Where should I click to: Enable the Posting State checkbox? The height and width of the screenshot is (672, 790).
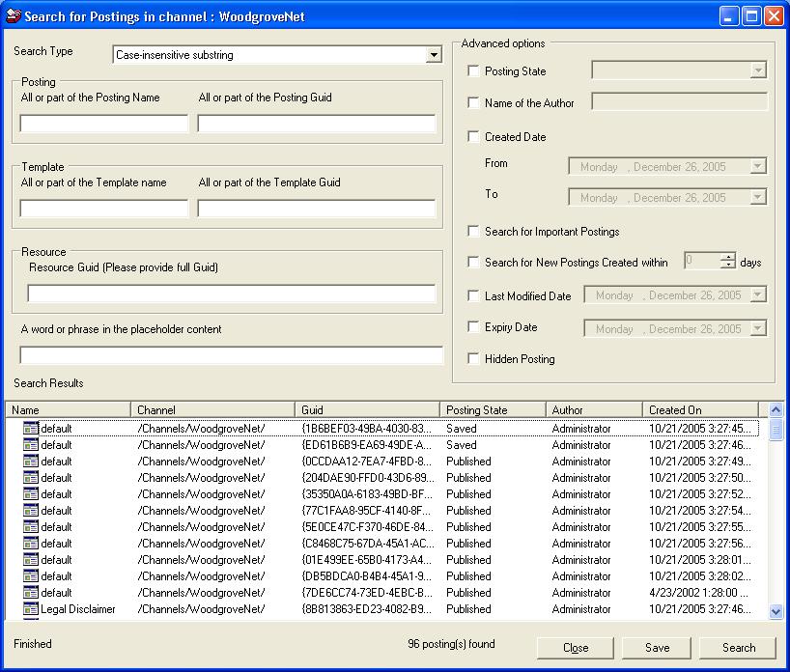[473, 71]
